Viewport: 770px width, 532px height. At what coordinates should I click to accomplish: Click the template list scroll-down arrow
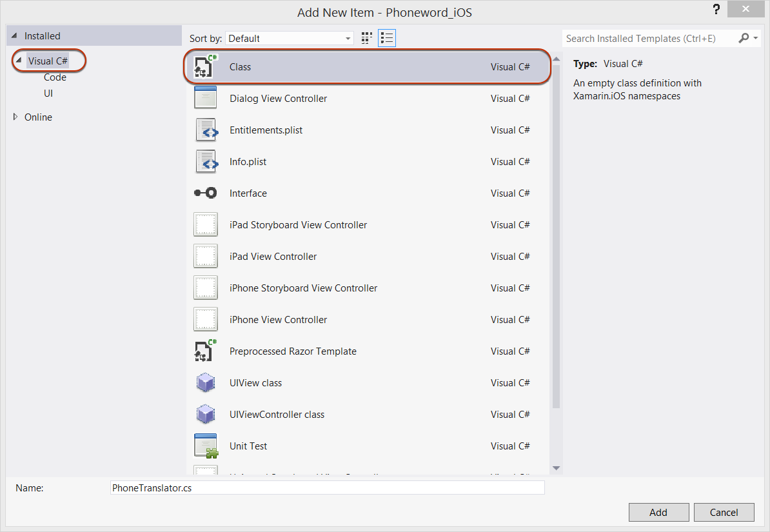(557, 468)
